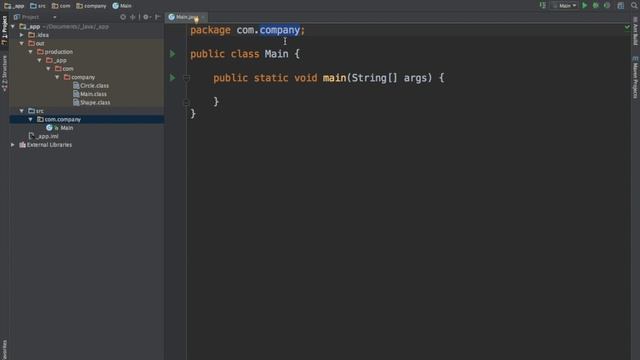Collapse the _app folder under production
The width and height of the screenshot is (640, 360).
40,60
